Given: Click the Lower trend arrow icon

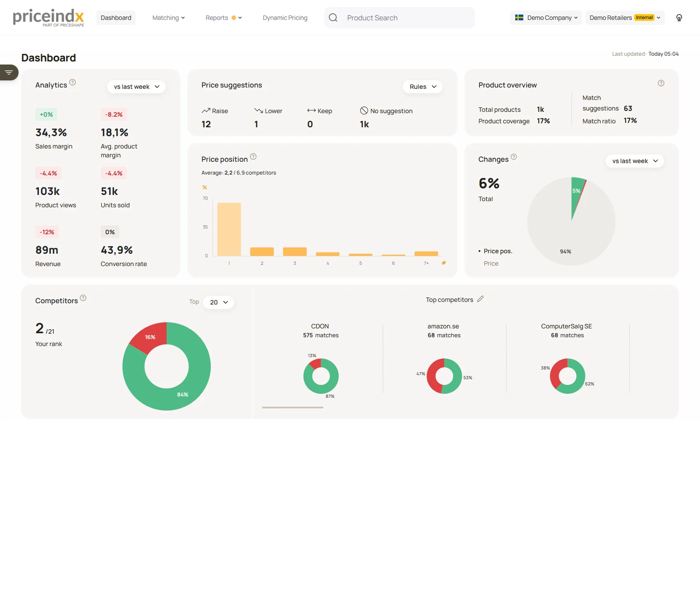Looking at the screenshot, I should (259, 110).
